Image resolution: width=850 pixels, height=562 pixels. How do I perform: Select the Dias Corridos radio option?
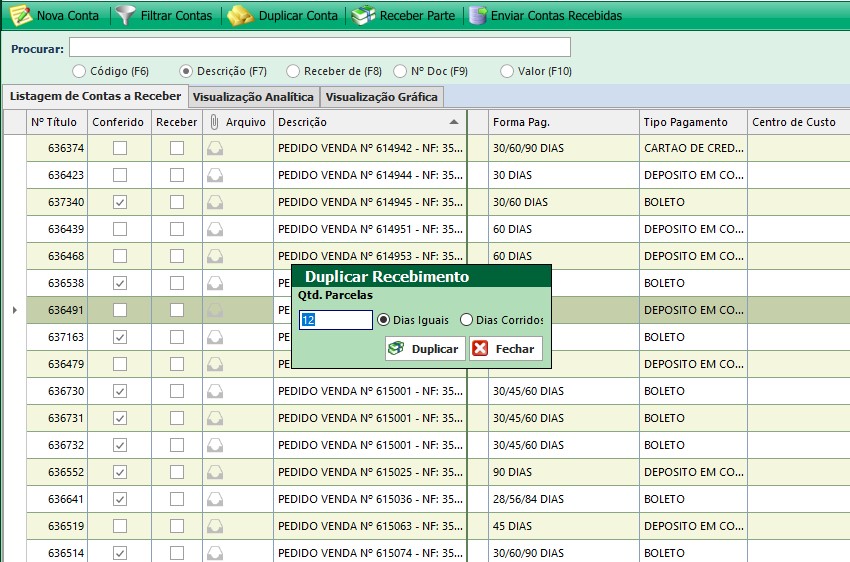click(x=466, y=320)
